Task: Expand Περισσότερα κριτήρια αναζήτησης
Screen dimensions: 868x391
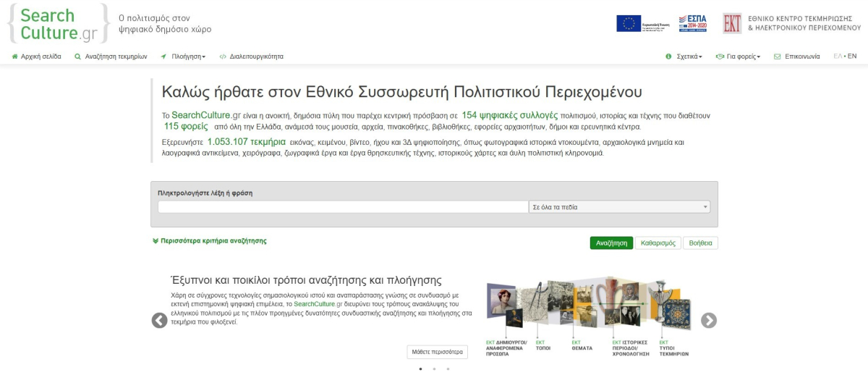Action: pyautogui.click(x=210, y=241)
